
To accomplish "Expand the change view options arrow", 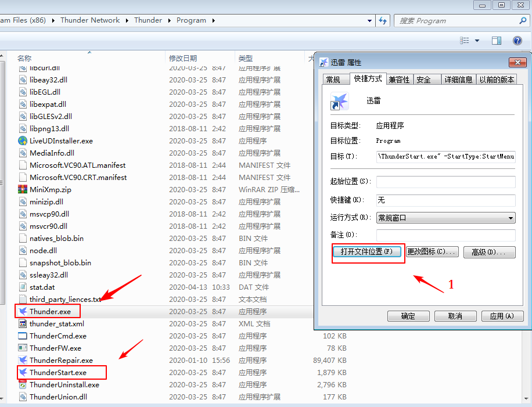I will click(477, 41).
